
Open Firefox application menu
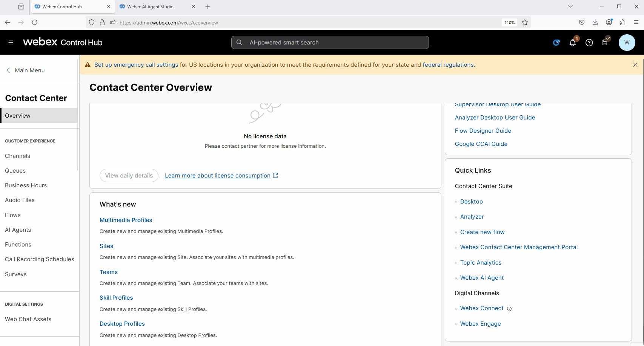coord(636,23)
